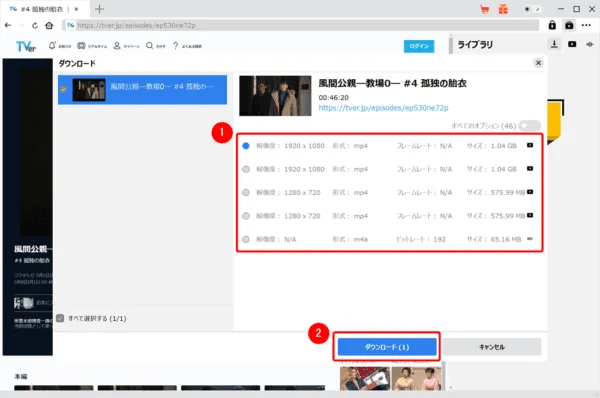The height and width of the screenshot is (398, 600).
Task: Click the padlock icon beside address bar
Action: [552, 25]
